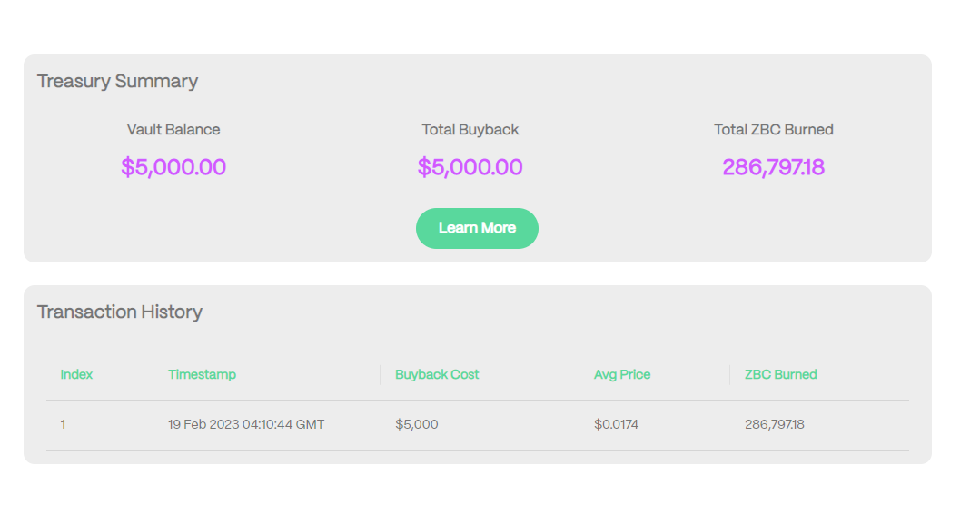
Task: Click the Total ZBC Burned label
Action: point(774,129)
